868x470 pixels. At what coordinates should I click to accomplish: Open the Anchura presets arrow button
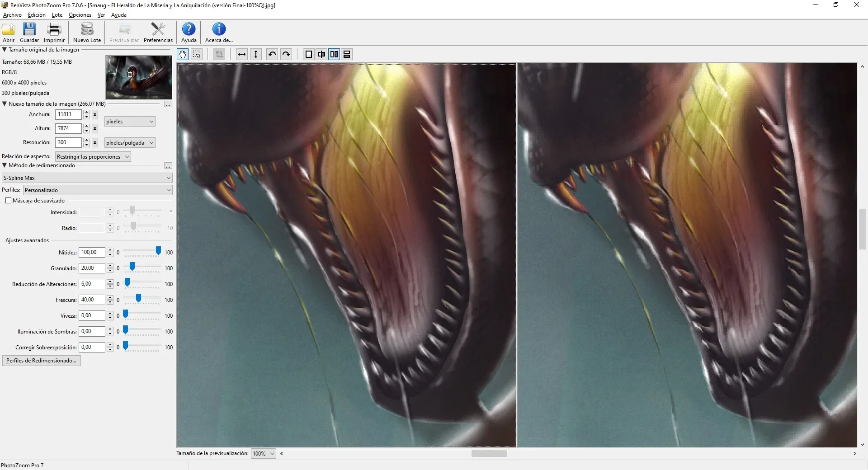click(x=95, y=115)
